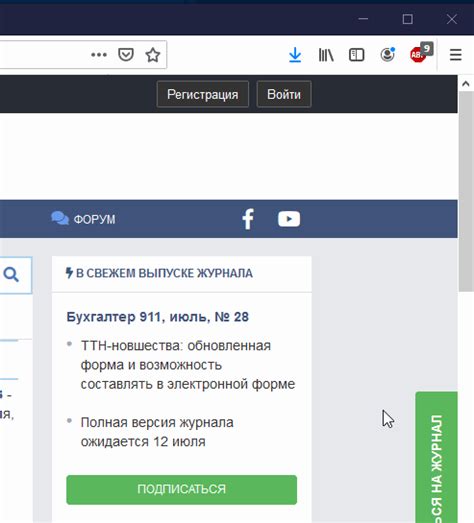Screen dimensions: 474x523
Task: Click the Войти login button
Action: point(284,94)
